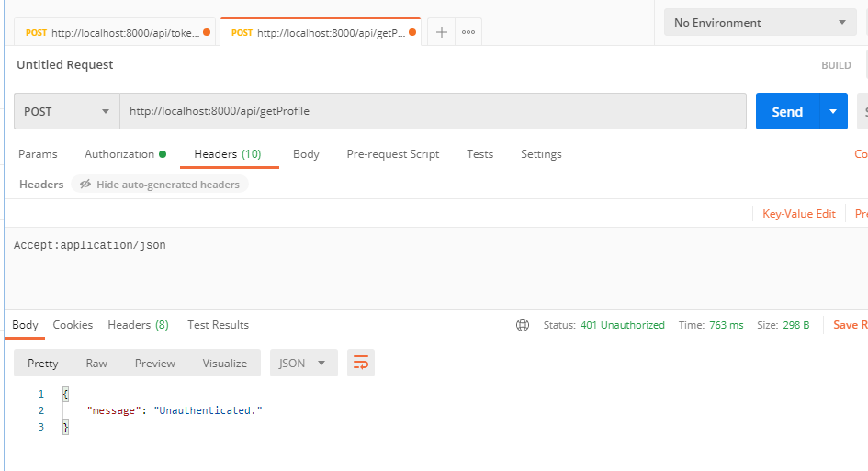Viewport: 868px width, 471px height.
Task: Open the No Environment dropdown
Action: [x=760, y=23]
